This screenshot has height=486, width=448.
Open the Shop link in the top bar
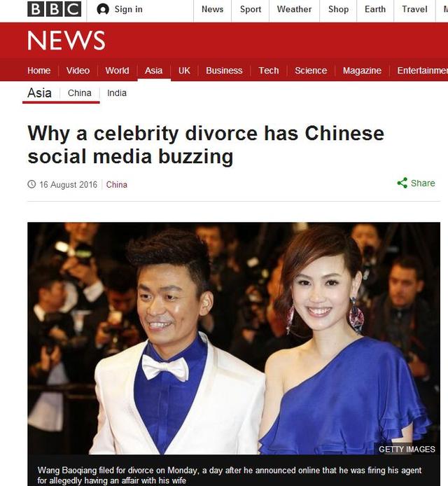(338, 9)
